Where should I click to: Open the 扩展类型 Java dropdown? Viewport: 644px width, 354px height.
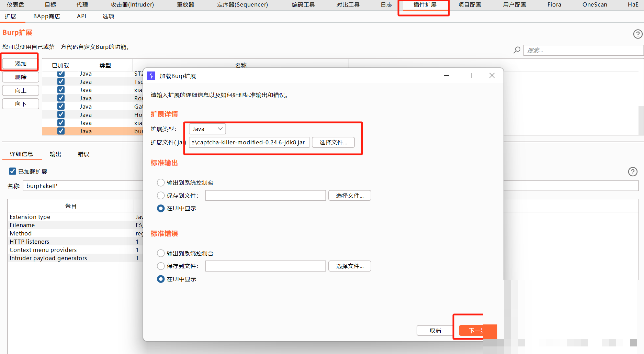click(207, 129)
